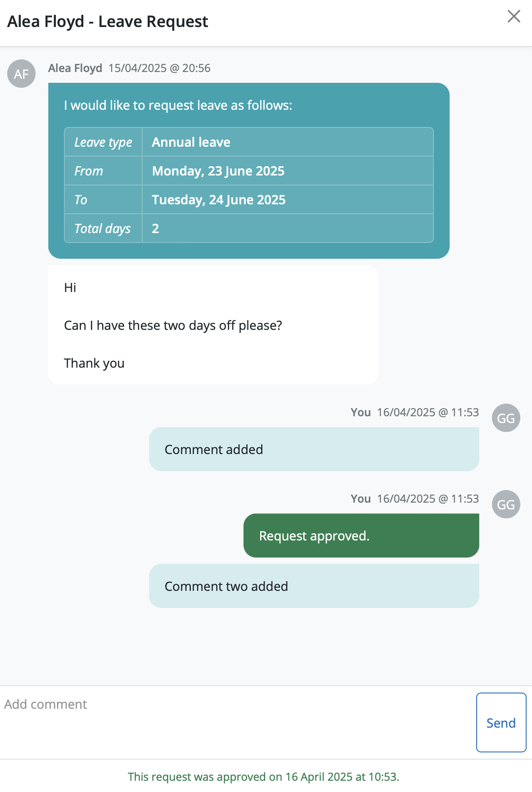Click the Request approved green bubble
532x792 pixels.
point(361,535)
